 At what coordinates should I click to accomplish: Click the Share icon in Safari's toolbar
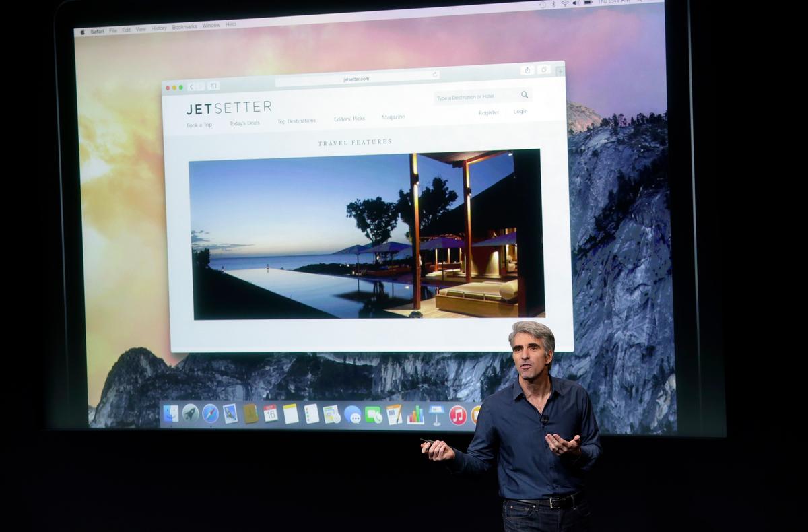(x=527, y=70)
